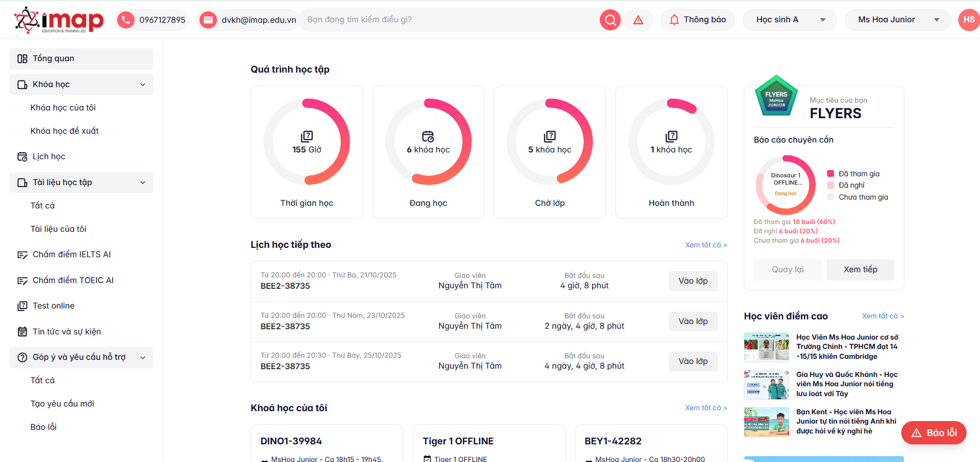Viewport: 980px width, 462px height.
Task: Click the Chưa tham gia legend swatch
Action: click(x=830, y=197)
